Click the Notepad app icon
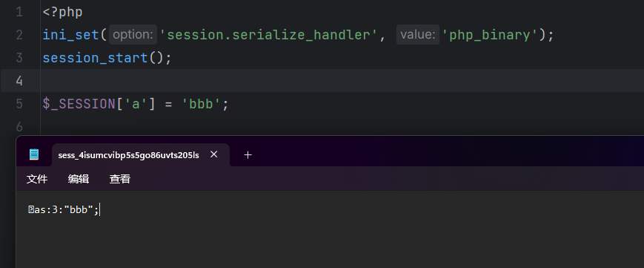Image resolution: width=644 pixels, height=268 pixels. tap(34, 154)
